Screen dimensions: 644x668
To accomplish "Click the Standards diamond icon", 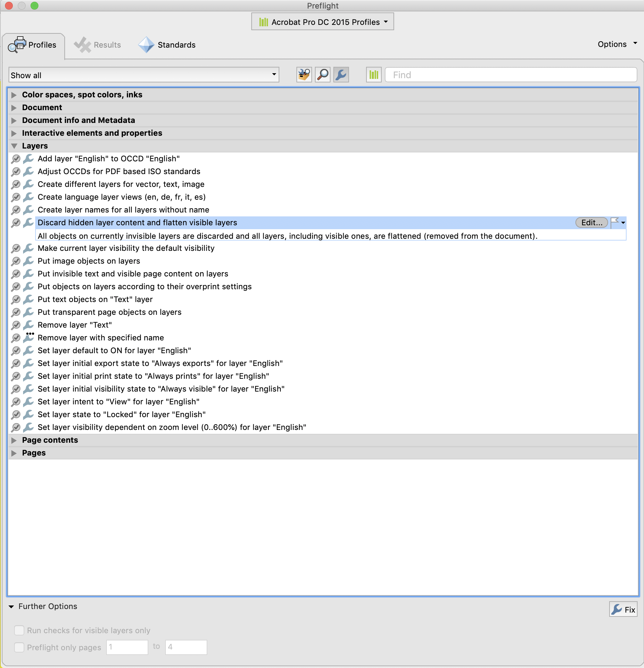I will pos(146,45).
